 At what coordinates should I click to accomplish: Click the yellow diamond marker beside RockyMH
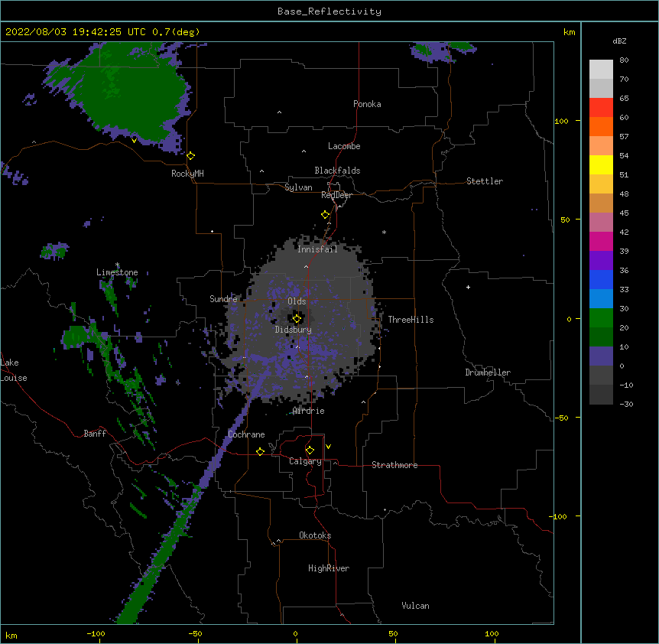coord(191,156)
